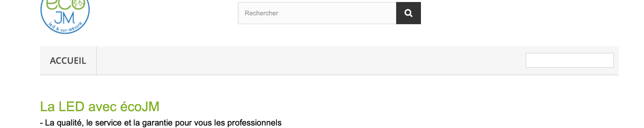This screenshot has height=128, width=644.
Task: Click the magnifying glass search icon
Action: 408,13
